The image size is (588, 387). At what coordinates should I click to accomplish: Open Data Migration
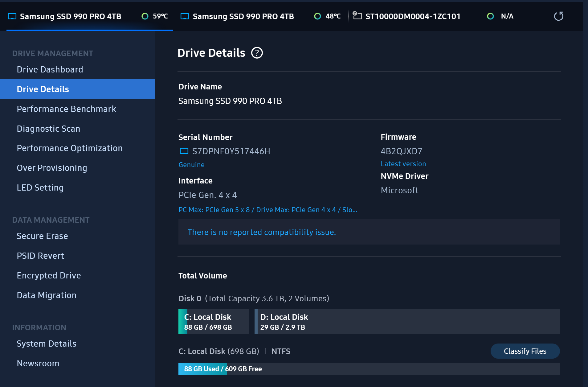(x=78, y=295)
